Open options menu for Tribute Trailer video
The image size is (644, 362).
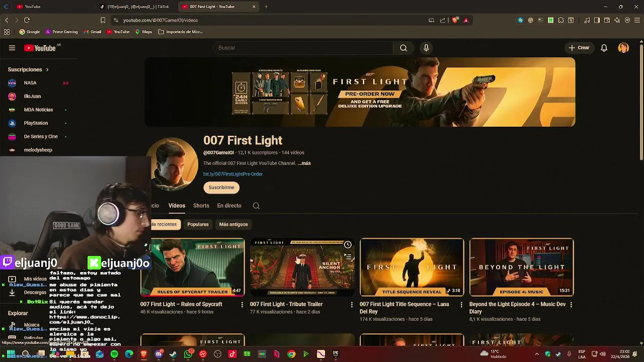tap(352, 305)
